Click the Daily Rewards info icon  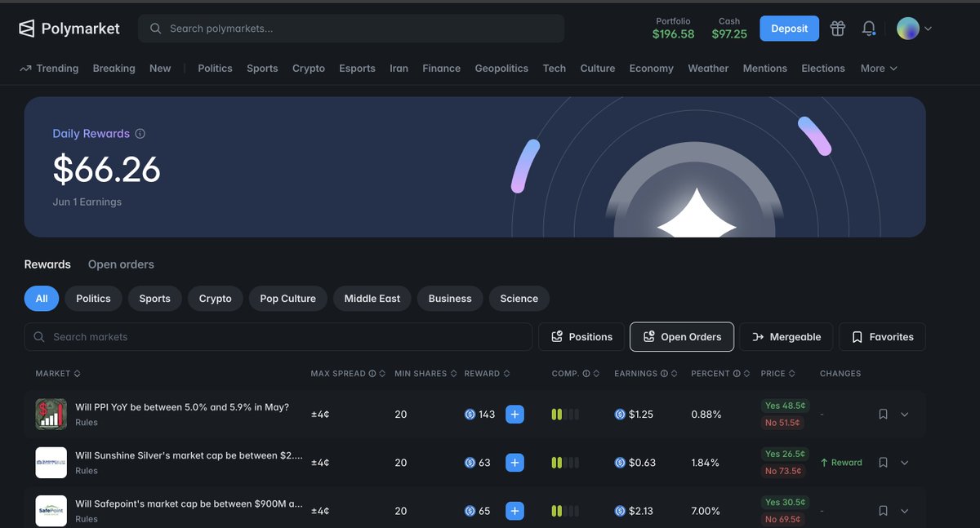[x=140, y=134]
